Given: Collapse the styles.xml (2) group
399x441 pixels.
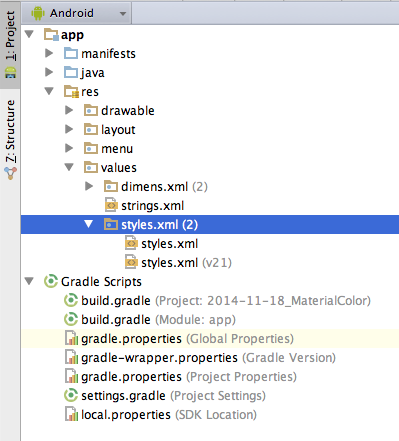Looking at the screenshot, I should pyautogui.click(x=89, y=224).
